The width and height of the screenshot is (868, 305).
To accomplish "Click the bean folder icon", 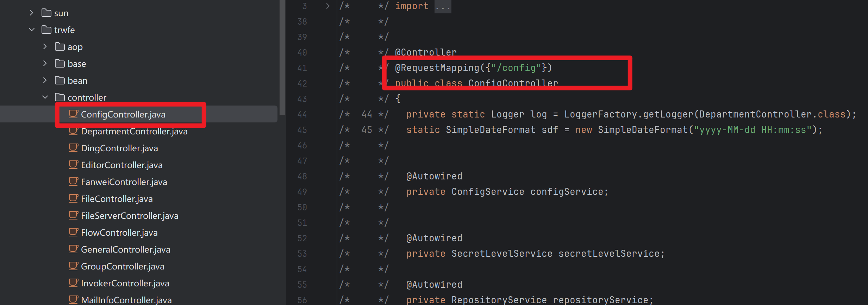I will 60,81.
